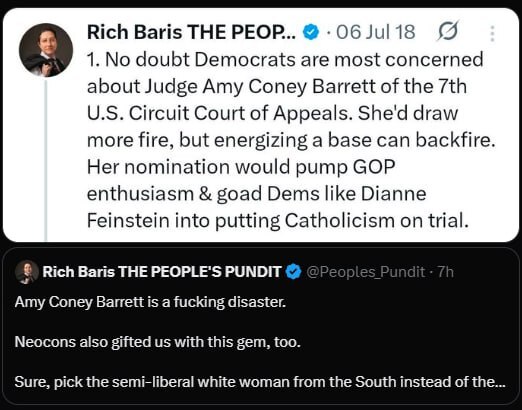Image resolution: width=522 pixels, height=410 pixels.
Task: Click the '1. No doubt Democrats' opening line
Action: (x=285, y=60)
